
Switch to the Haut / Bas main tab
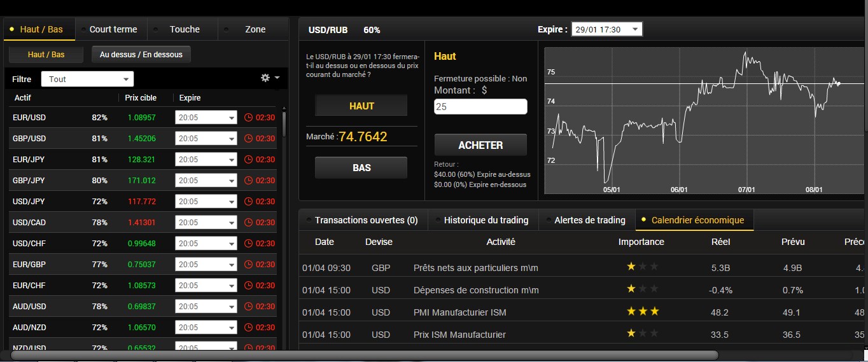[39, 29]
